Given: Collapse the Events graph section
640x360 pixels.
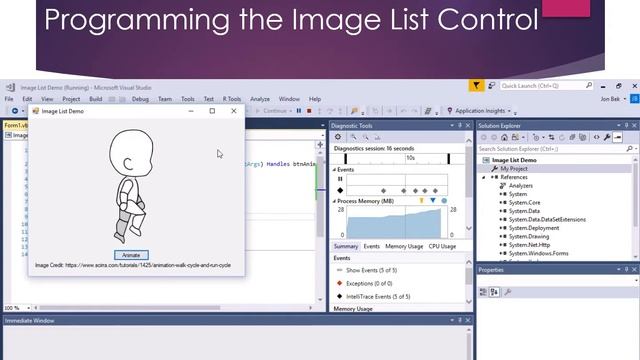Looking at the screenshot, I should coord(334,169).
